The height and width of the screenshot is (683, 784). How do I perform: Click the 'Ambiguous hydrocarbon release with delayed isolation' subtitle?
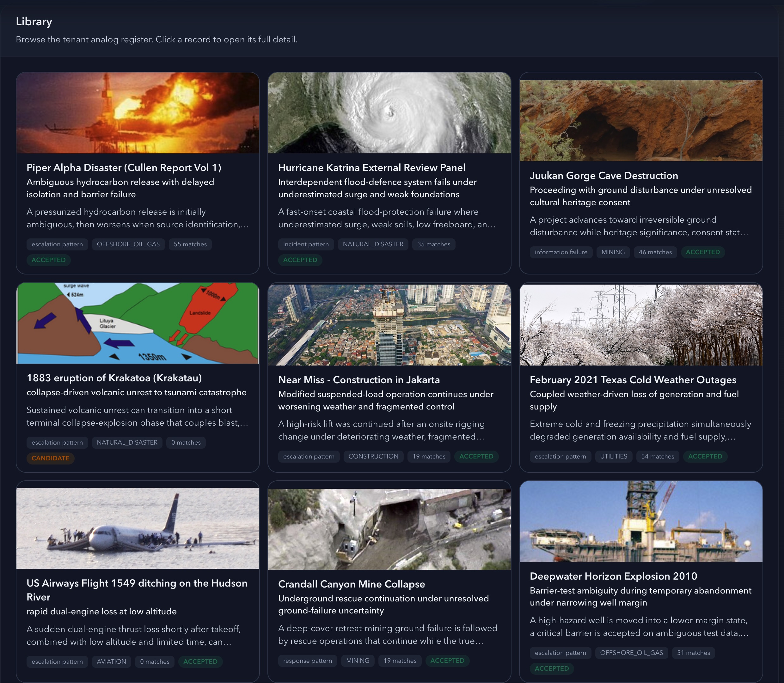(120, 188)
